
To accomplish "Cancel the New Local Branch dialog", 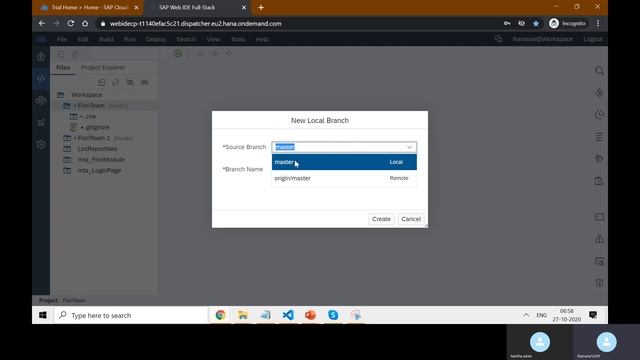I will (x=411, y=219).
